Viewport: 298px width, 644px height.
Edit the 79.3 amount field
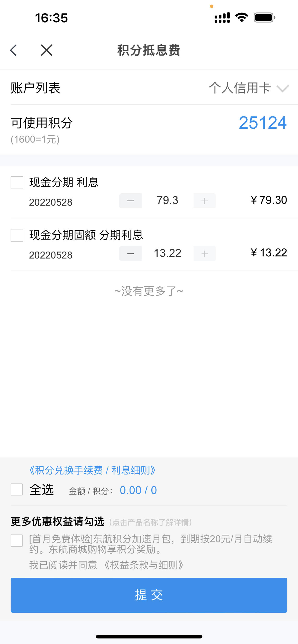[x=167, y=201]
